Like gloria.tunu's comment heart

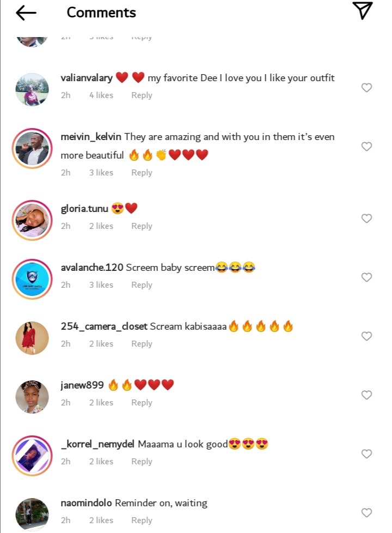coord(366,218)
